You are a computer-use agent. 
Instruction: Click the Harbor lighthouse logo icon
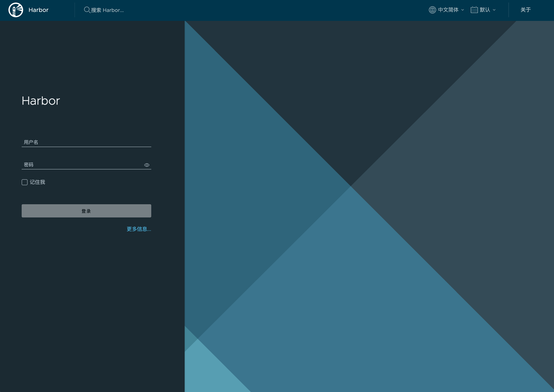pyautogui.click(x=16, y=10)
